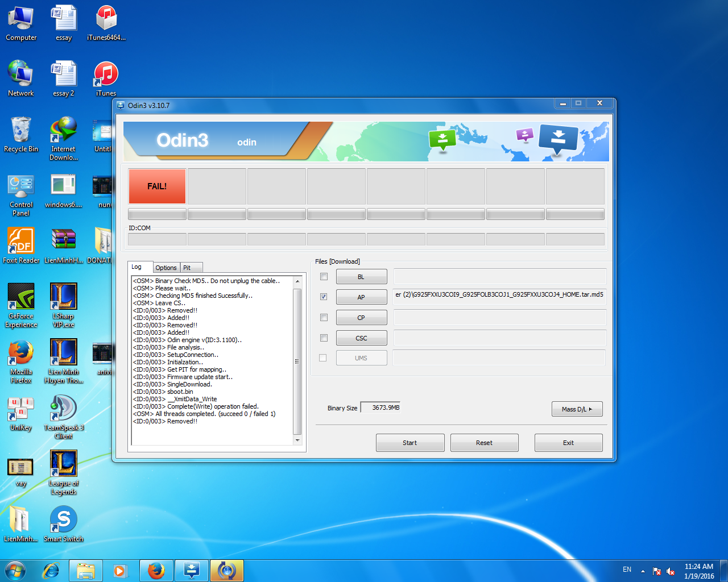The width and height of the screenshot is (728, 582).
Task: Switch to the Options tab
Action: (166, 268)
